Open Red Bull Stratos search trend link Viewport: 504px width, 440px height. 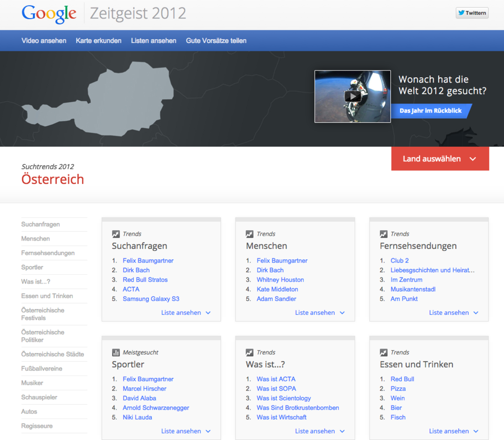[x=145, y=280]
